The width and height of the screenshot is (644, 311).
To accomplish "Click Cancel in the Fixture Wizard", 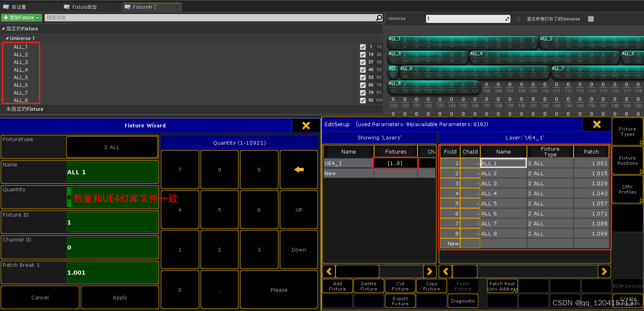I will pos(40,297).
